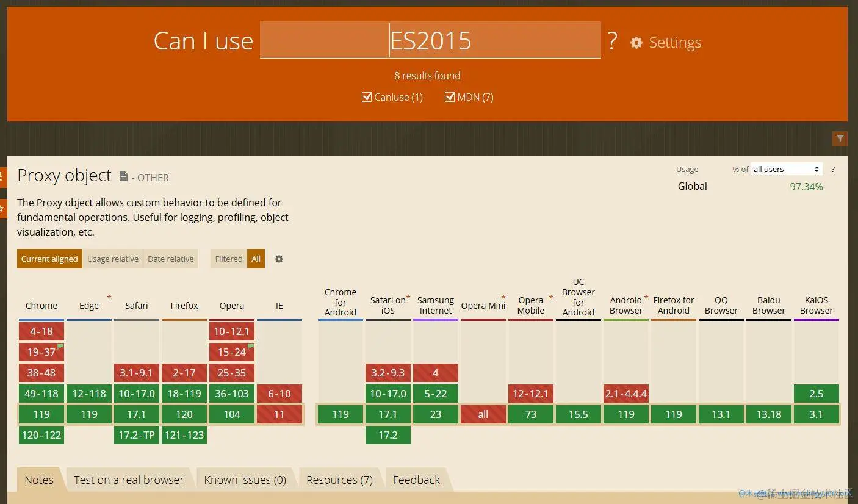
Task: Open Settings via the gear icon
Action: click(x=636, y=43)
